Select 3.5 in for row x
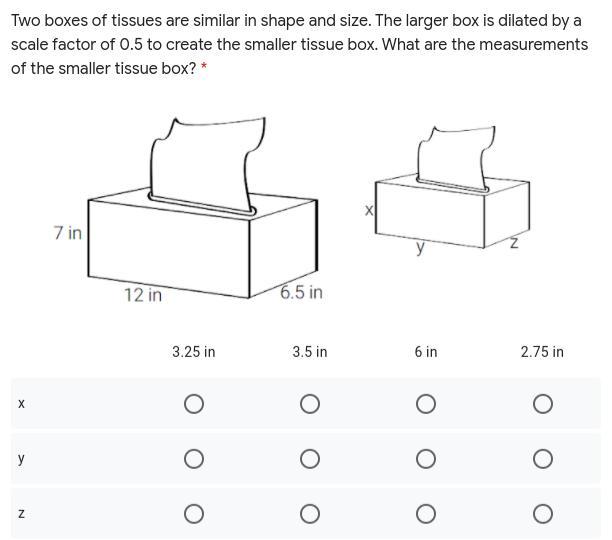Screen dimensions: 612x540 [310, 404]
